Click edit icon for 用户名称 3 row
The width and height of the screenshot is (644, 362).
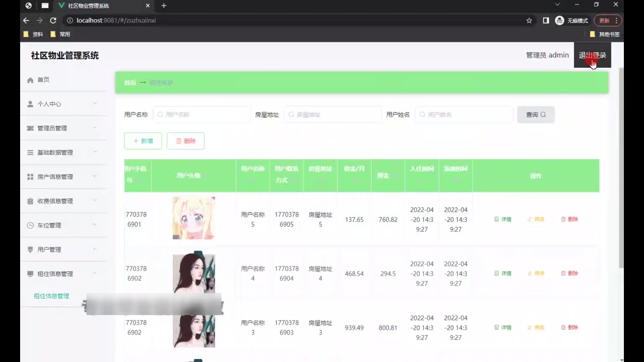(x=530, y=327)
